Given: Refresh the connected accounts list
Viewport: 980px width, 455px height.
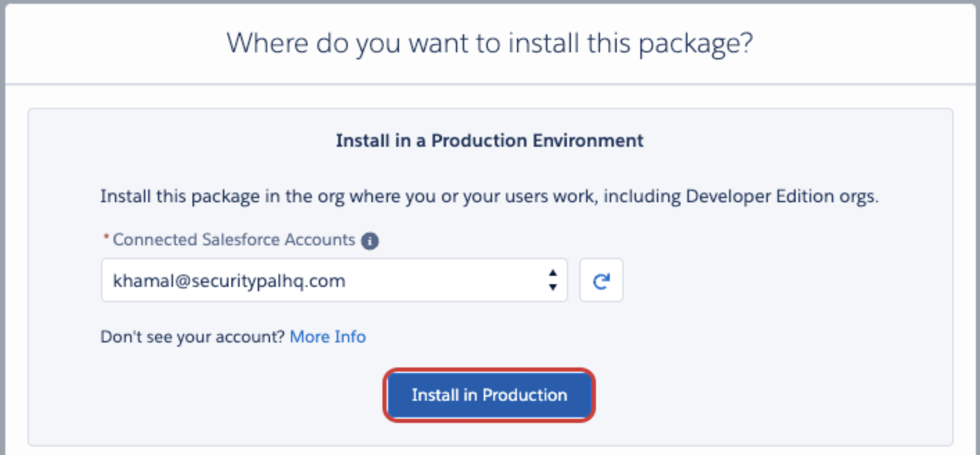Looking at the screenshot, I should point(601,280).
